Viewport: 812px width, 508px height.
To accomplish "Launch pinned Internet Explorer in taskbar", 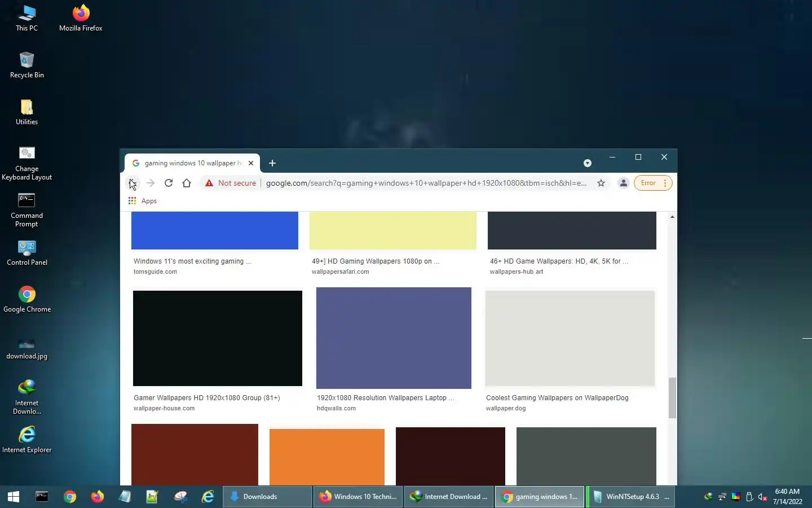I will coord(208,497).
